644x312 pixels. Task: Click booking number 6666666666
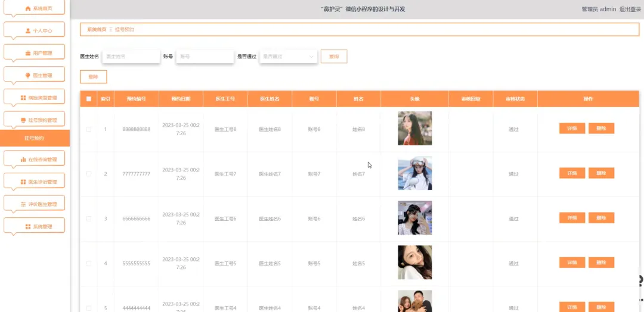[x=137, y=219]
